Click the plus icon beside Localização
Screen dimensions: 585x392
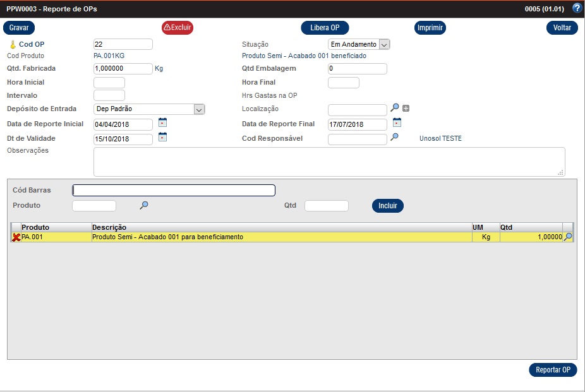point(406,109)
